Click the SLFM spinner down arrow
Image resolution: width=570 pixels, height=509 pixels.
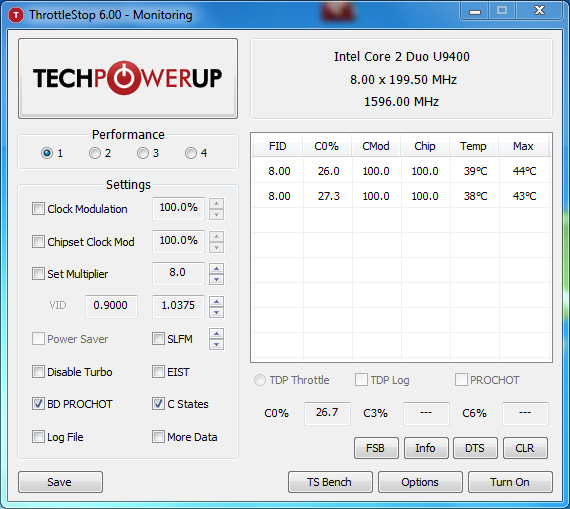pyautogui.click(x=217, y=344)
